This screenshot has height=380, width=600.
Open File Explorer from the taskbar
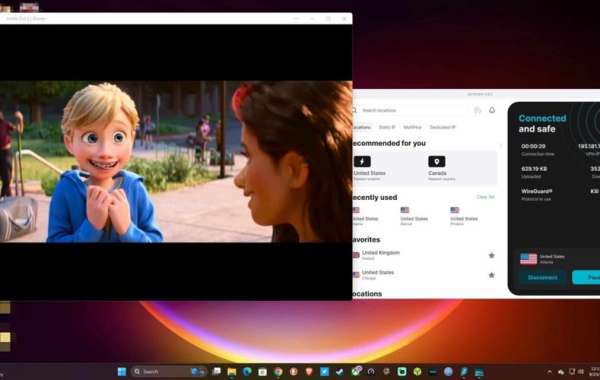[x=232, y=372]
